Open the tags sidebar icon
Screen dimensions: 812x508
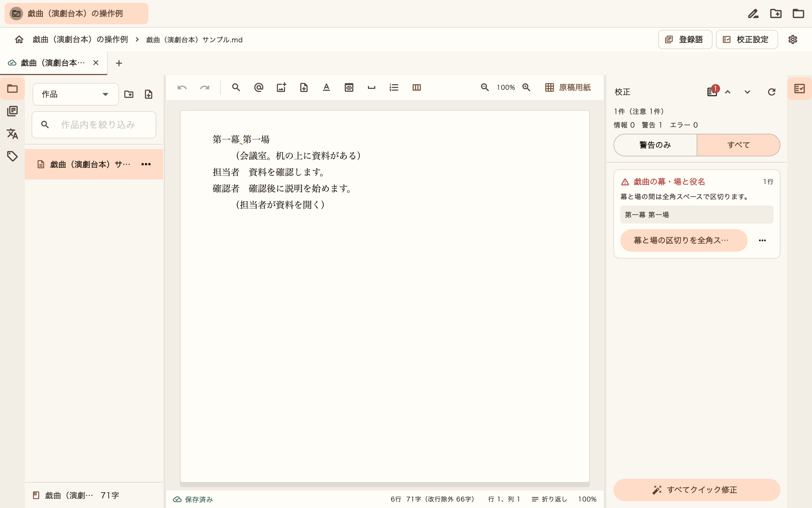tap(12, 156)
